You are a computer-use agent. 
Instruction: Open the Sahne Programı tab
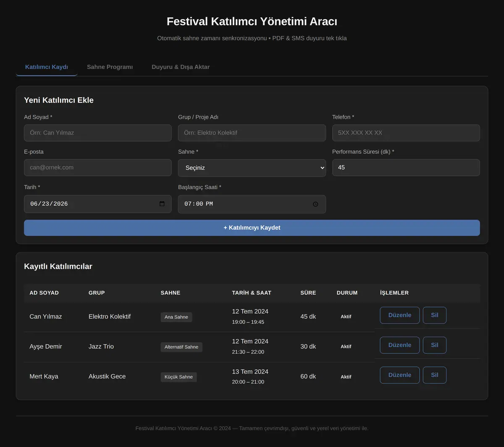pyautogui.click(x=110, y=67)
